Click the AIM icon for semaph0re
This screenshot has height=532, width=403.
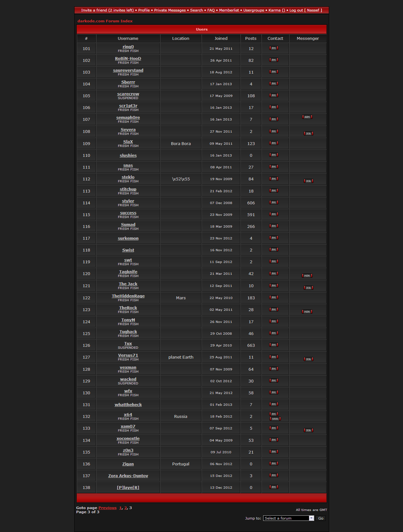[x=307, y=117]
